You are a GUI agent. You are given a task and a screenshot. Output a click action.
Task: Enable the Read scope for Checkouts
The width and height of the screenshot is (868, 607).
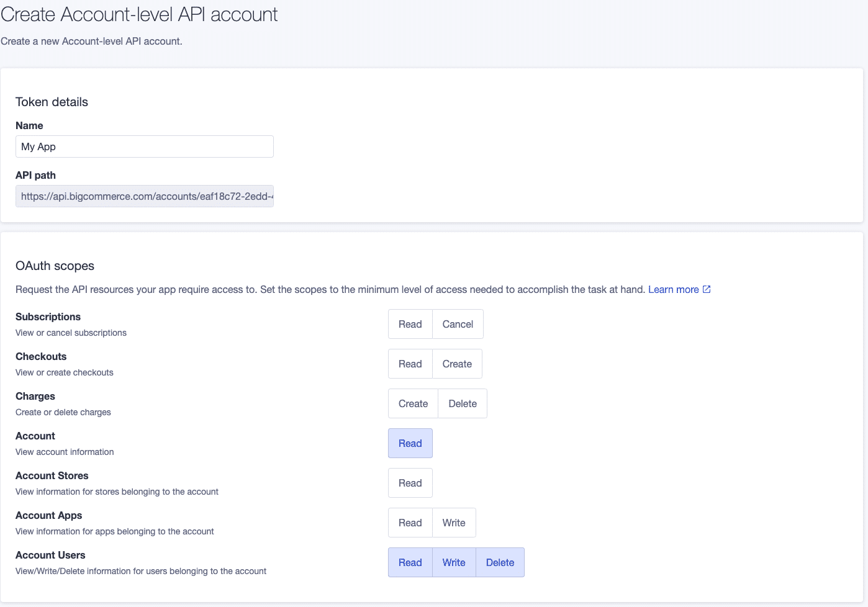[410, 363]
